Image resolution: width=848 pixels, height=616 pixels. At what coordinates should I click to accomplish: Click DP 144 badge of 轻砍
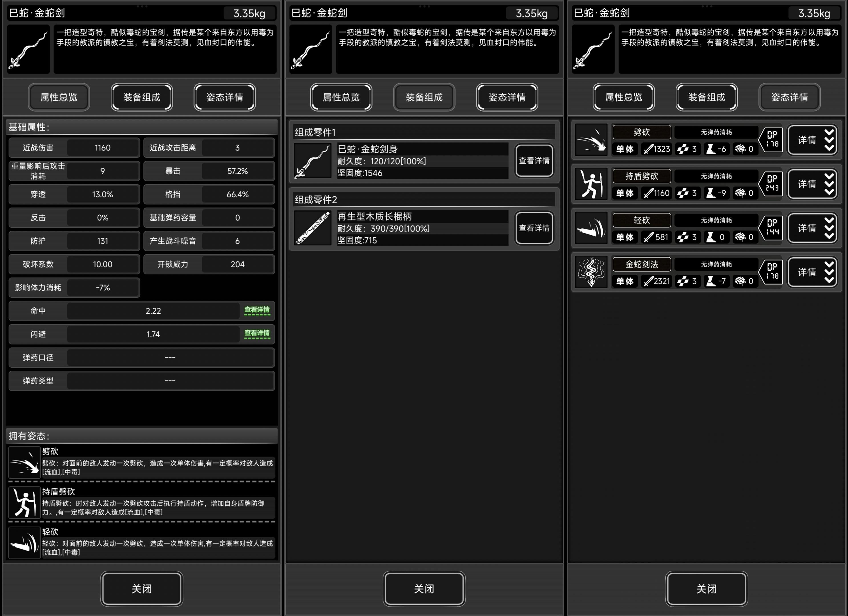coord(771,228)
